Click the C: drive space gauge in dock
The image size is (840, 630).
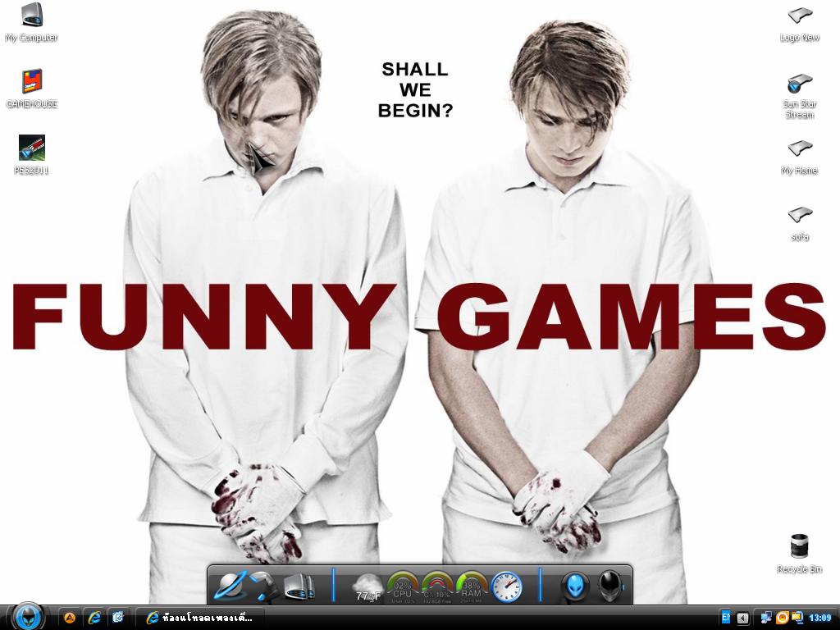coord(437,587)
